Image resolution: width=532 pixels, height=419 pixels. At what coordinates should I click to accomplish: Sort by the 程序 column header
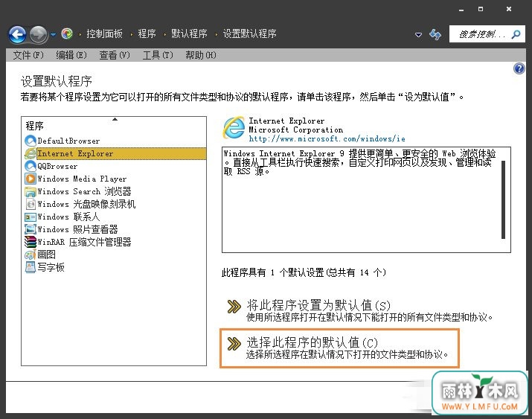pyautogui.click(x=114, y=126)
